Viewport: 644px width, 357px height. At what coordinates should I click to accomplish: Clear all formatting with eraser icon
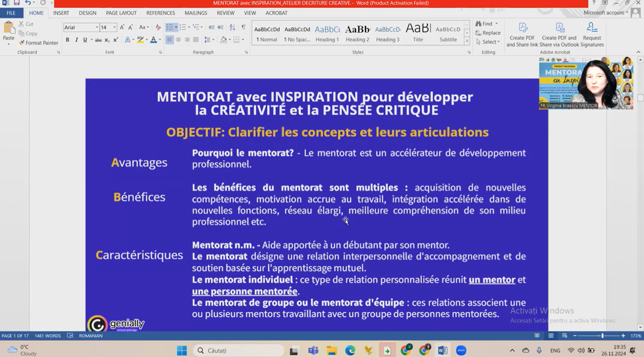coord(158,27)
